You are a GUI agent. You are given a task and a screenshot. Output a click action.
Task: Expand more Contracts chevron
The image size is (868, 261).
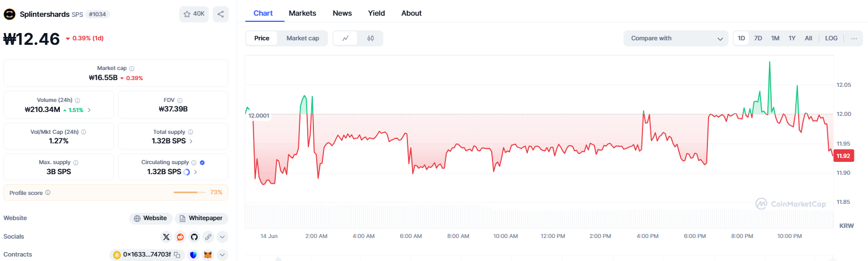pyautogui.click(x=222, y=255)
